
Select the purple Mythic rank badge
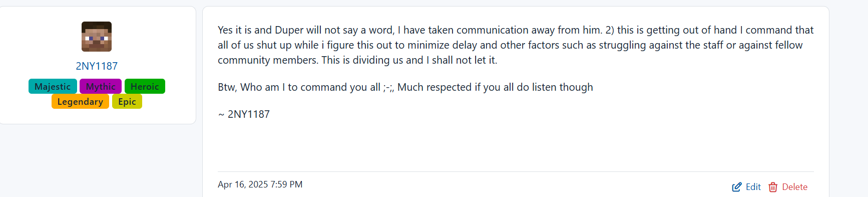tap(101, 86)
